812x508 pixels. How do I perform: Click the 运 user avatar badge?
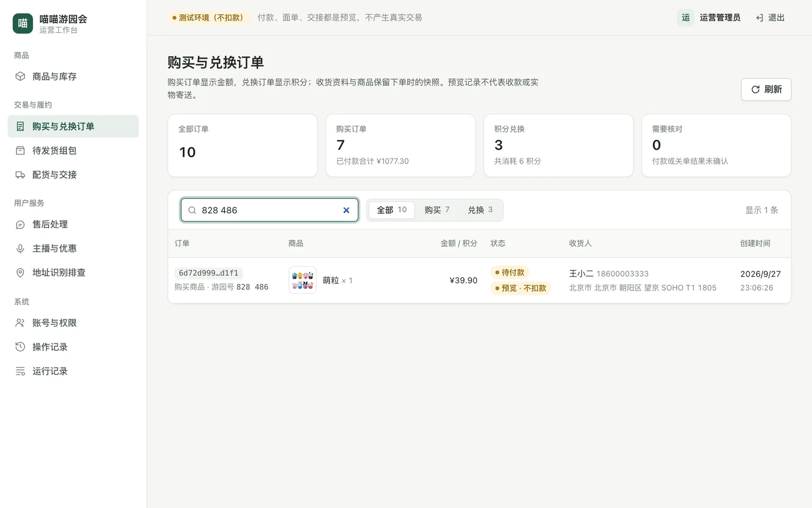(x=686, y=18)
